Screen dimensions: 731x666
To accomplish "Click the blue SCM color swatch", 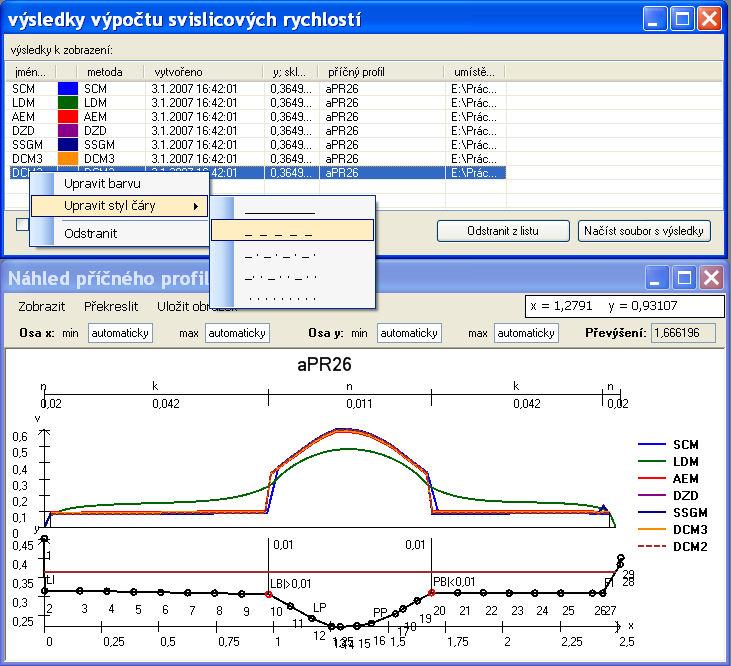I will coord(68,89).
